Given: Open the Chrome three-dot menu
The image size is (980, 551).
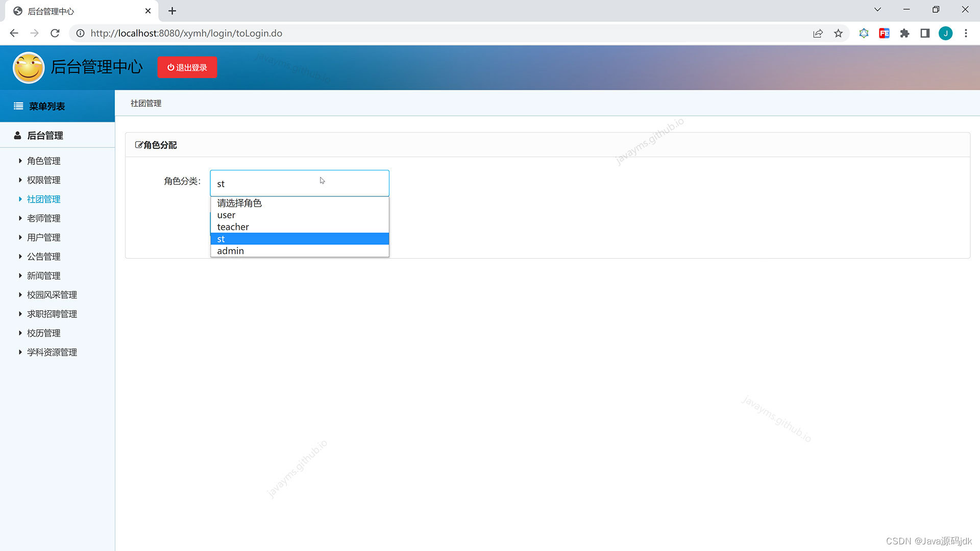Looking at the screenshot, I should tap(966, 33).
